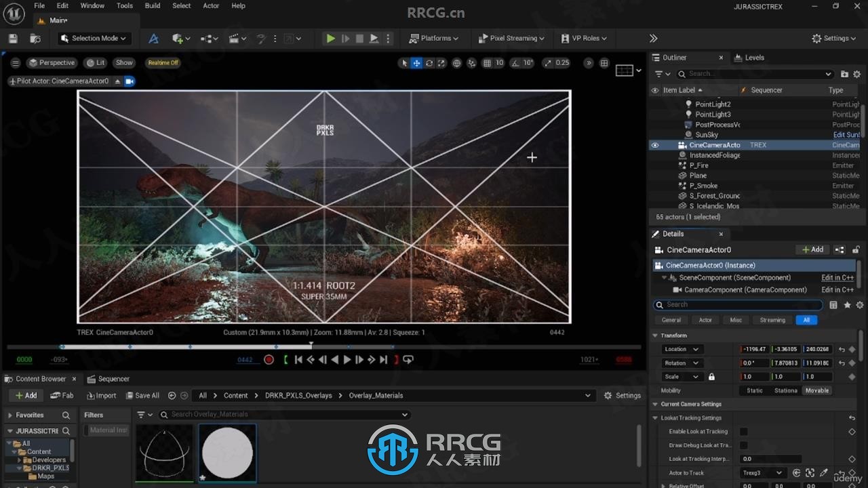
Task: Open the VP Roles dropdown
Action: click(x=585, y=39)
